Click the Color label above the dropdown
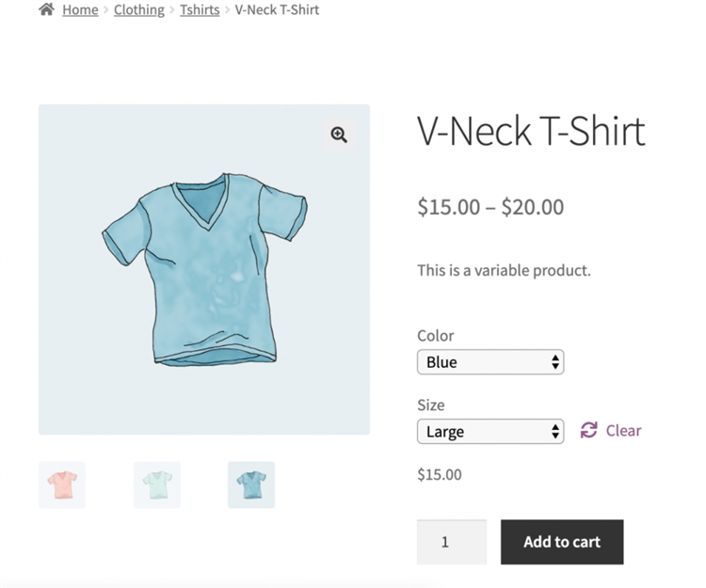 pos(436,336)
